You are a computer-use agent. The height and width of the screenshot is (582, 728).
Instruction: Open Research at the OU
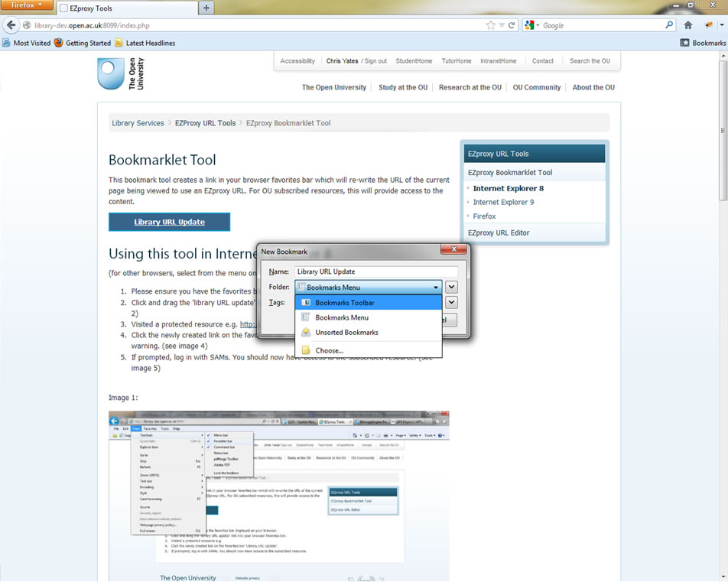pos(470,87)
